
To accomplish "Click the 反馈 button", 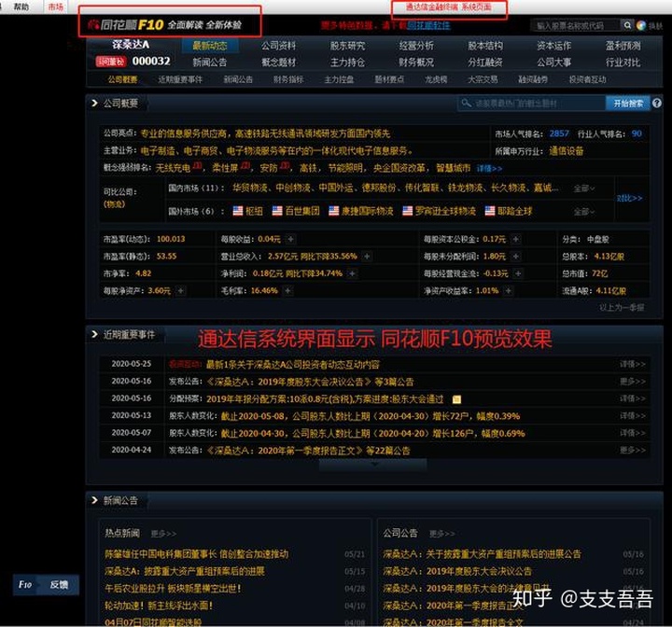I will pyautogui.click(x=59, y=585).
